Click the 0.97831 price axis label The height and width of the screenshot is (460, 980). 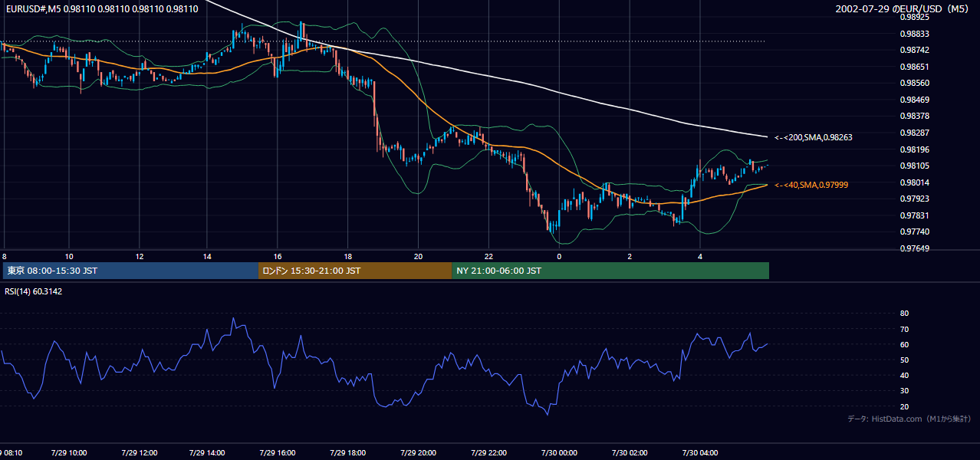click(x=914, y=215)
